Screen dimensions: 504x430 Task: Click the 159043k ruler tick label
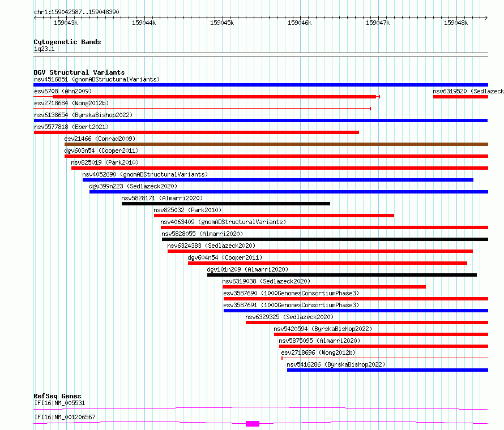click(x=66, y=23)
